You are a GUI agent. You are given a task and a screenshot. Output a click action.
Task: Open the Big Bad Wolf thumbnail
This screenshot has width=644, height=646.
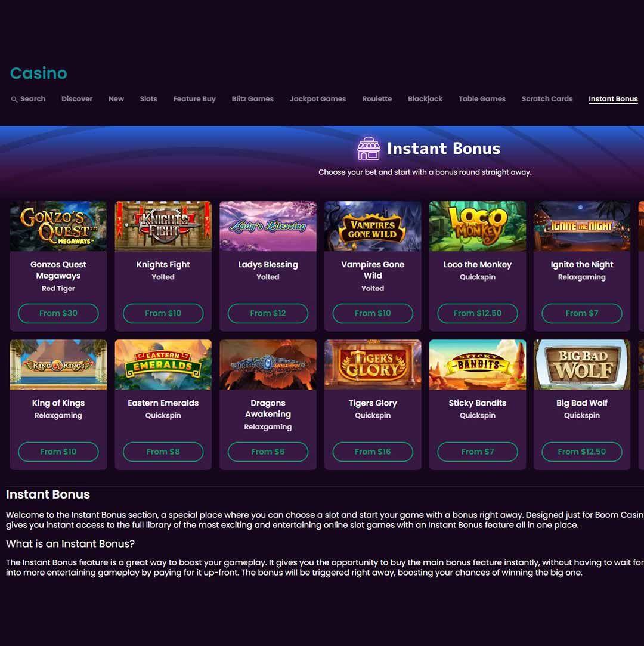tap(582, 364)
